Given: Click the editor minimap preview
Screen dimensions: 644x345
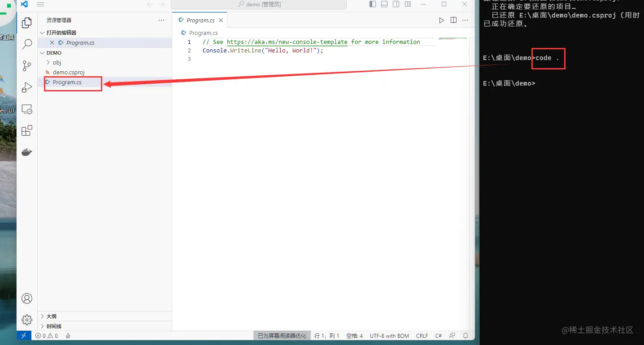Looking at the screenshot, I should (453, 39).
